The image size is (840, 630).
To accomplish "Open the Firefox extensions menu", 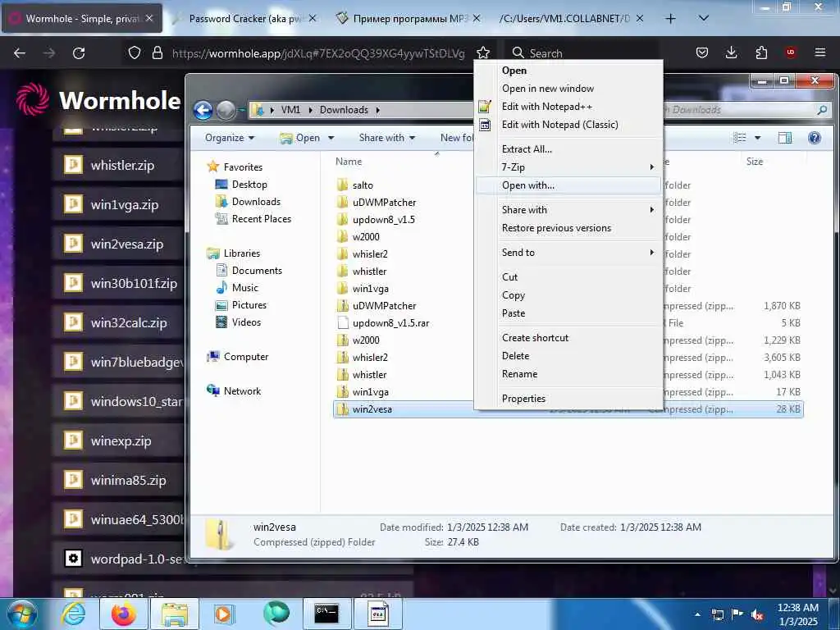I will pyautogui.click(x=761, y=52).
